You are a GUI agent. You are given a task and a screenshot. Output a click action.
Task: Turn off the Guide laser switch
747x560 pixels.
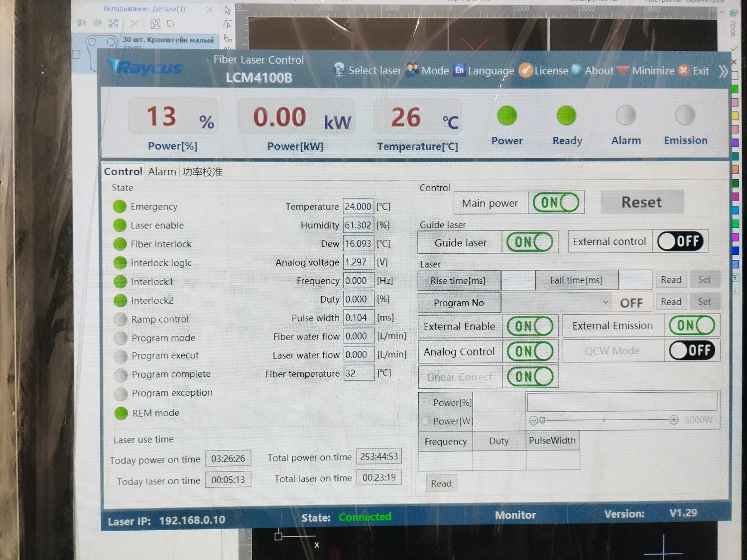click(x=530, y=242)
